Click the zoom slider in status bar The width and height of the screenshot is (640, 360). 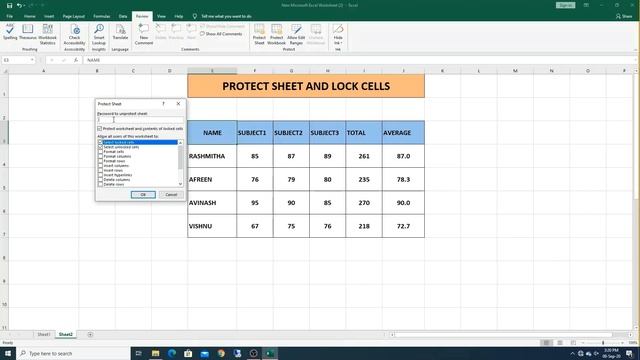[603, 343]
